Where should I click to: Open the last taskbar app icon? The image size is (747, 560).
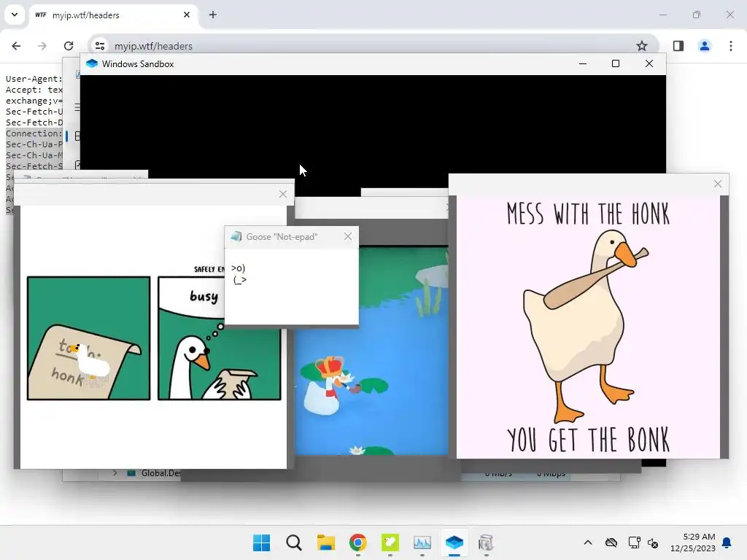(486, 542)
